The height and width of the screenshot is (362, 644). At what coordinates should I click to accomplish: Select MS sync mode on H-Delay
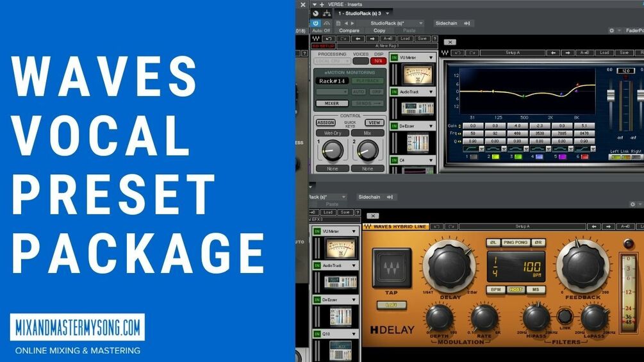[536, 290]
